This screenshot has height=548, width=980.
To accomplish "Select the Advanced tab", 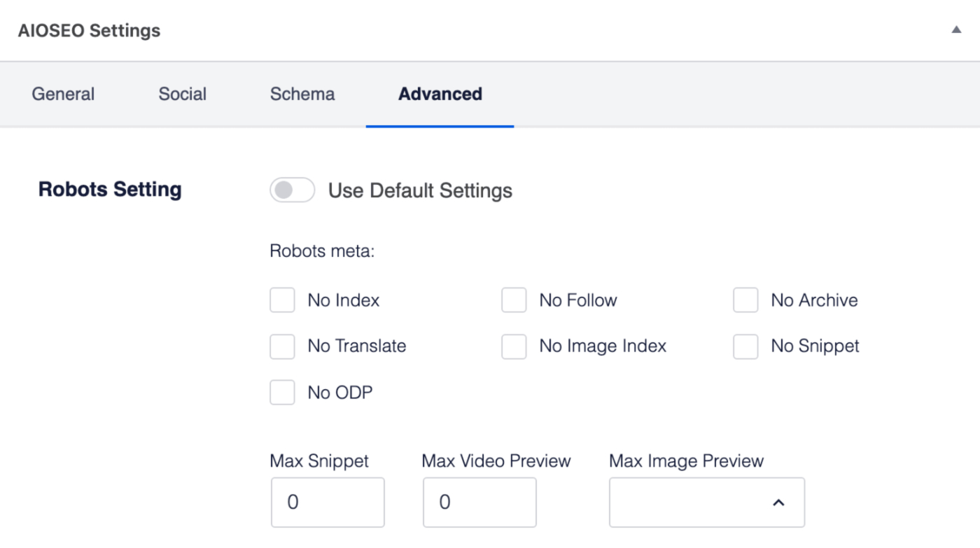I will tap(440, 94).
